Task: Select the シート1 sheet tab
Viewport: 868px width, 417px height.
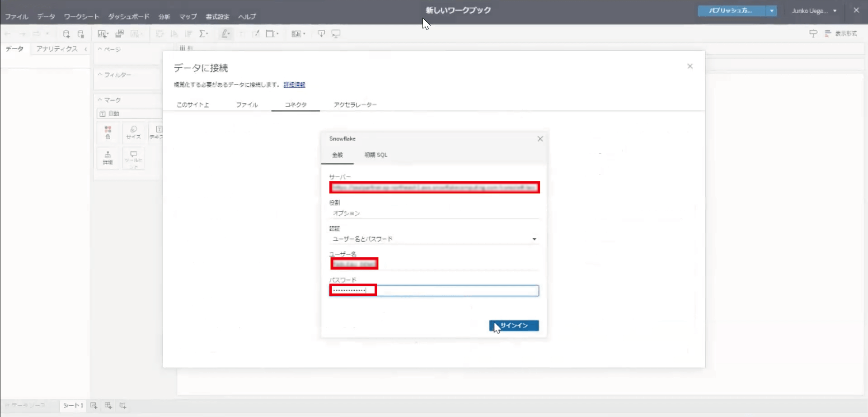Action: pyautogui.click(x=73, y=406)
